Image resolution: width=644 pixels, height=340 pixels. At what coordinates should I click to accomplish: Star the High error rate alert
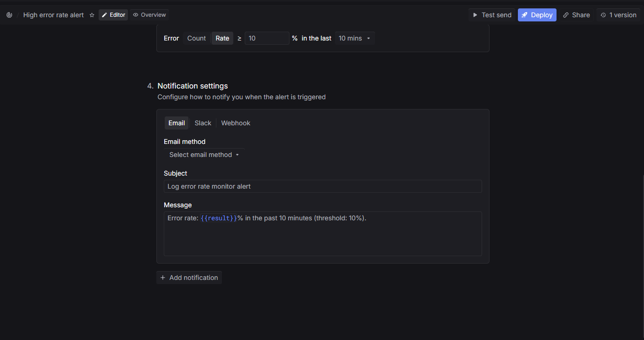pos(92,15)
